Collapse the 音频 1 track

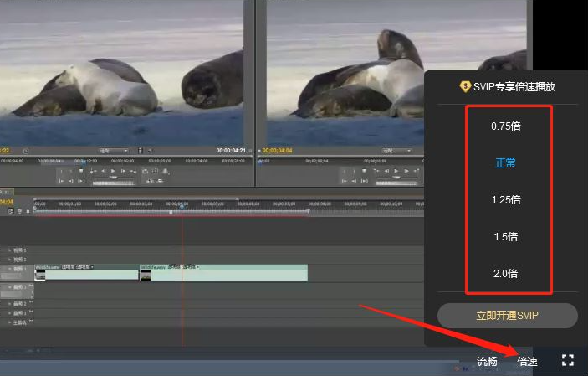coord(10,286)
